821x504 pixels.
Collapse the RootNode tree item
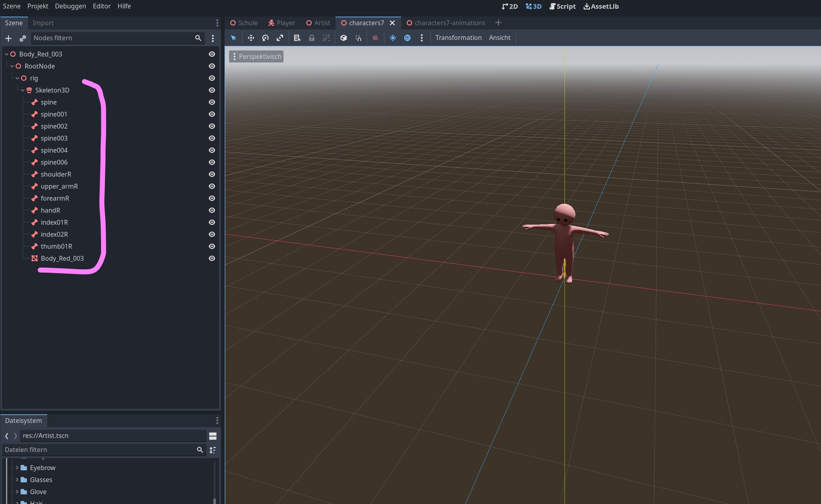point(12,66)
